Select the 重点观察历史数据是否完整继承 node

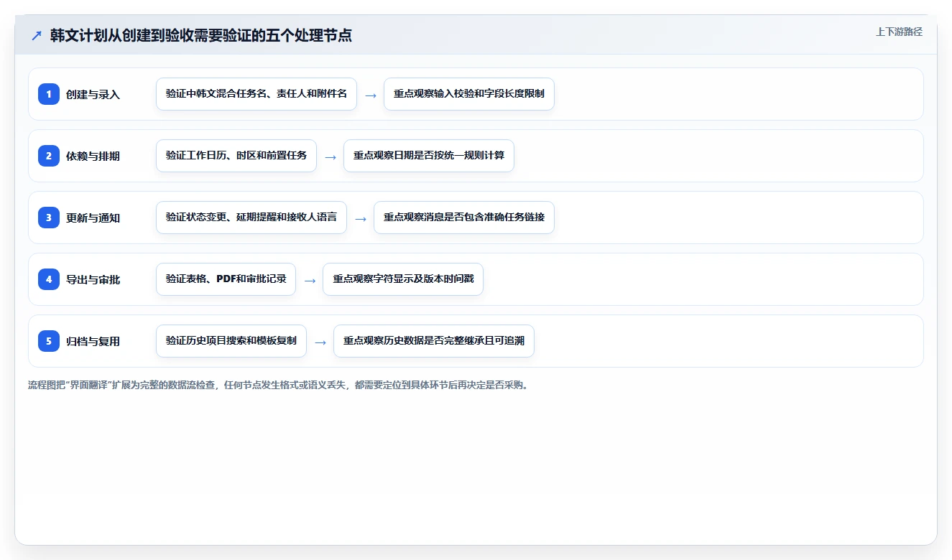[434, 341]
